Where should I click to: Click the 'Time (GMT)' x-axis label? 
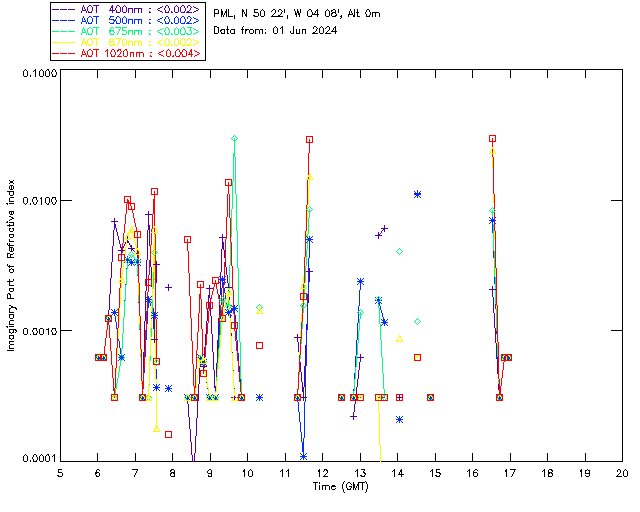341,485
